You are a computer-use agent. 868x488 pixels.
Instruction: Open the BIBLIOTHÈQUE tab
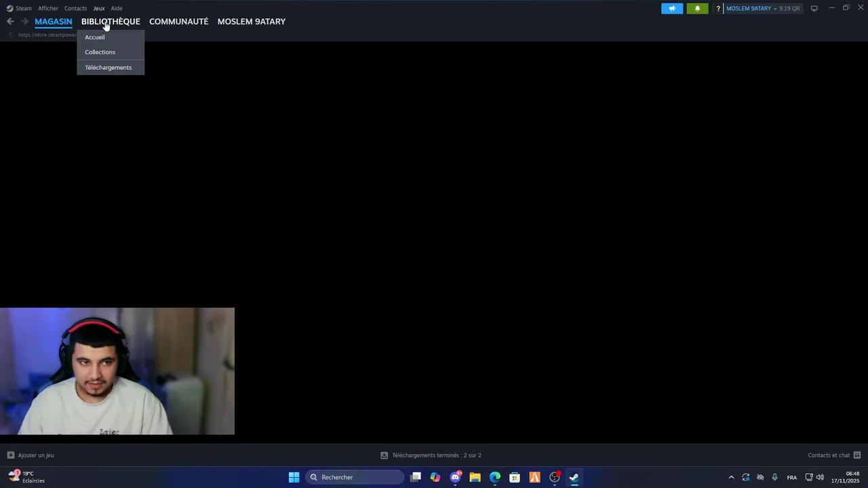pyautogui.click(x=111, y=22)
